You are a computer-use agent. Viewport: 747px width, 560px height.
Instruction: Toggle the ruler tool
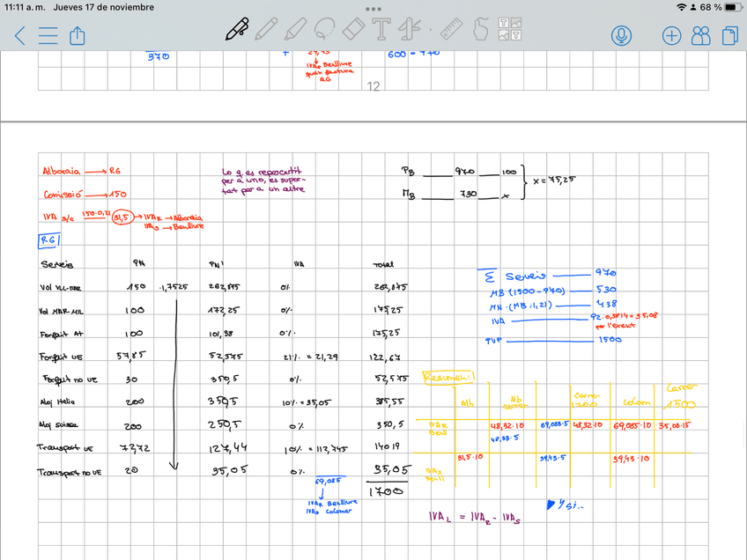click(451, 30)
